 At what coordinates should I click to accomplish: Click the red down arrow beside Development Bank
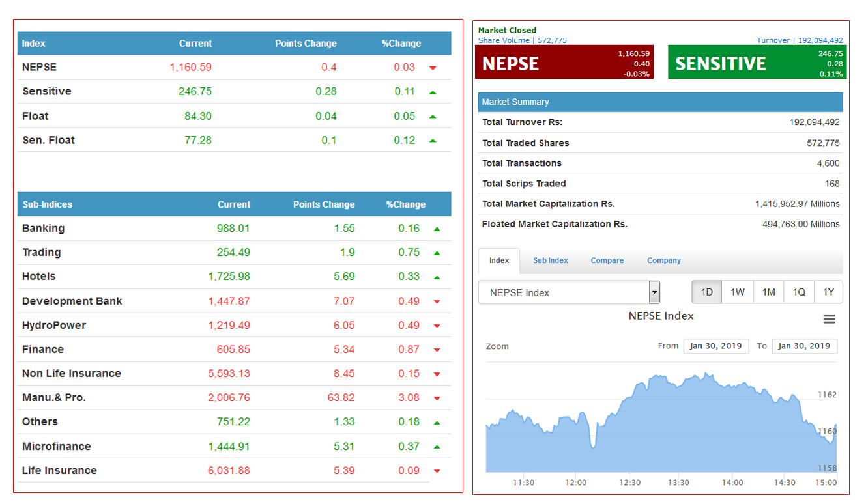pos(437,301)
